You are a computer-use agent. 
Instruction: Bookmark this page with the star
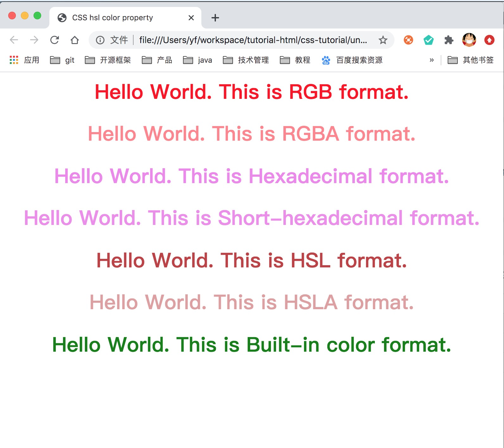click(383, 40)
